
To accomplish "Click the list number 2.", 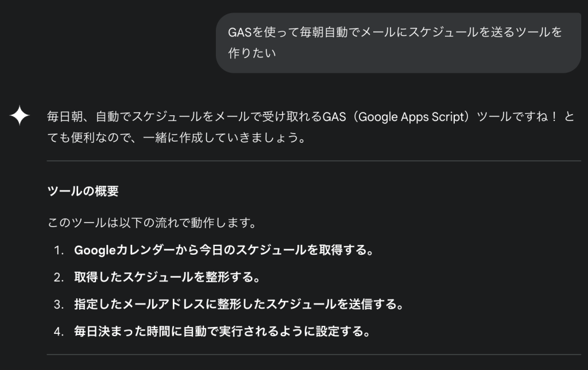I will click(x=57, y=278).
